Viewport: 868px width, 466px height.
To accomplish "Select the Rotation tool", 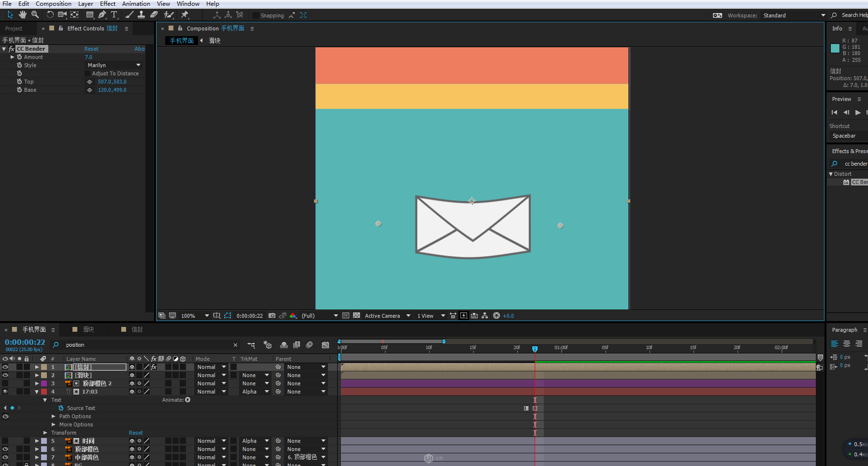I will tap(50, 15).
